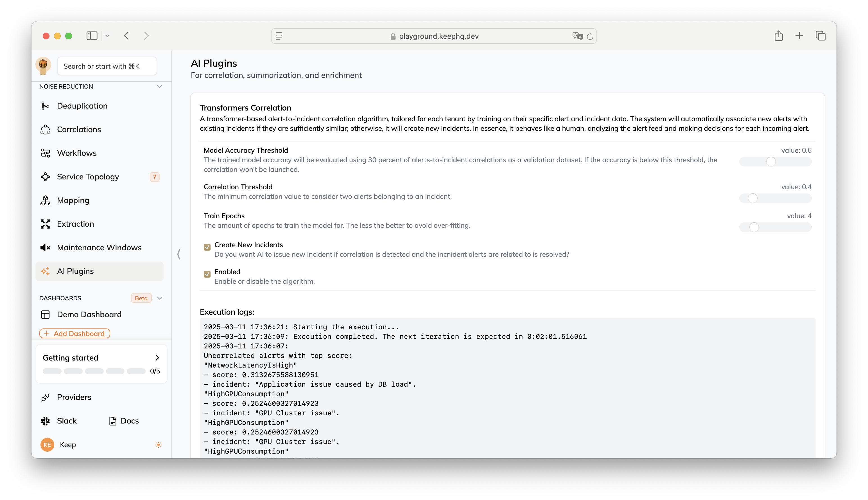868x500 pixels.
Task: Go forward in browser history
Action: click(146, 36)
